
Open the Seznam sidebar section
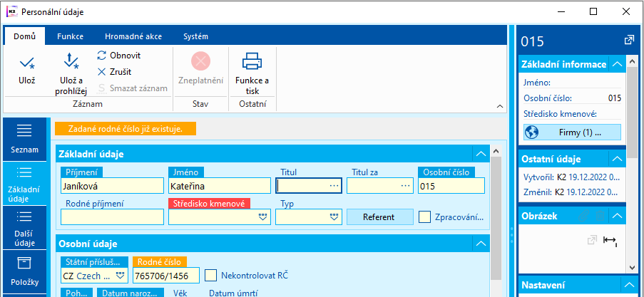[x=24, y=139]
